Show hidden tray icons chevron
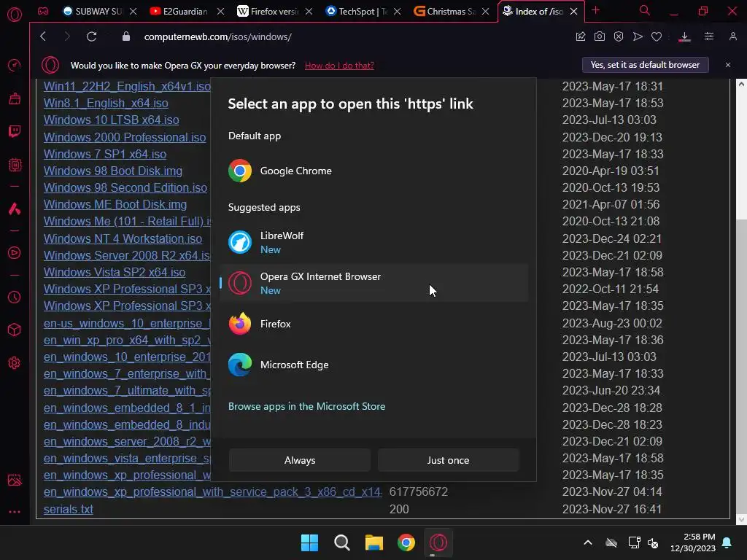 tap(588, 542)
